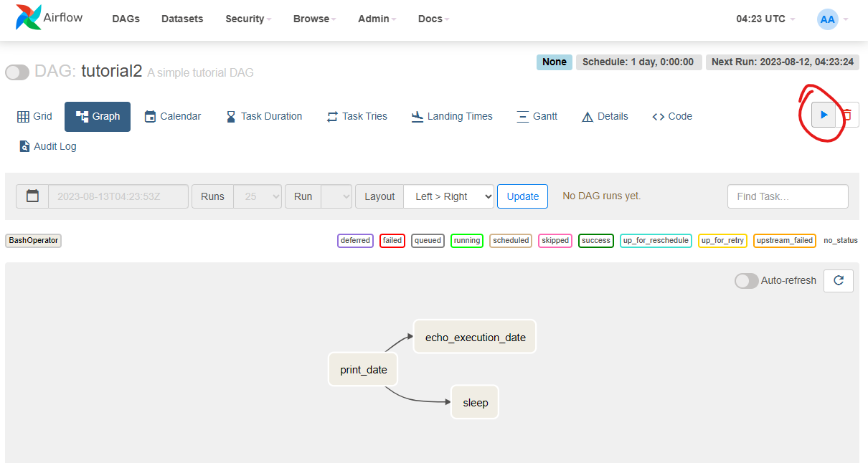This screenshot has width=868, height=463.
Task: Trigger the DAG with play button
Action: coord(824,115)
